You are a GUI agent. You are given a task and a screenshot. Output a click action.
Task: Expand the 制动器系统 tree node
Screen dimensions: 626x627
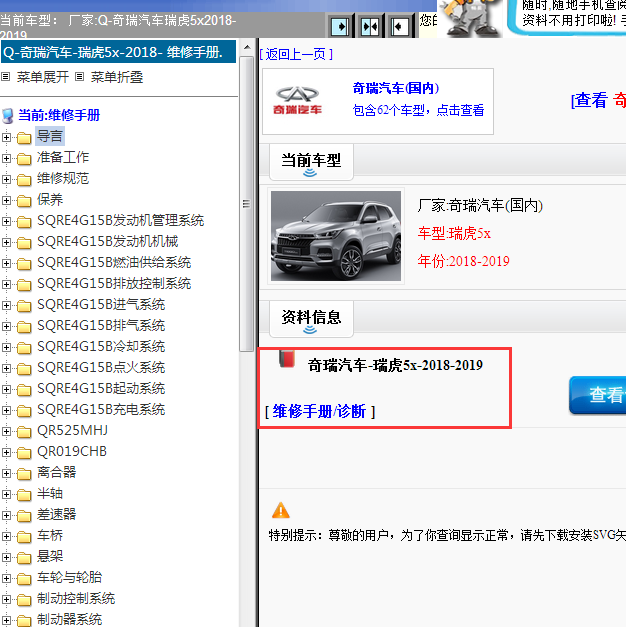coord(6,620)
